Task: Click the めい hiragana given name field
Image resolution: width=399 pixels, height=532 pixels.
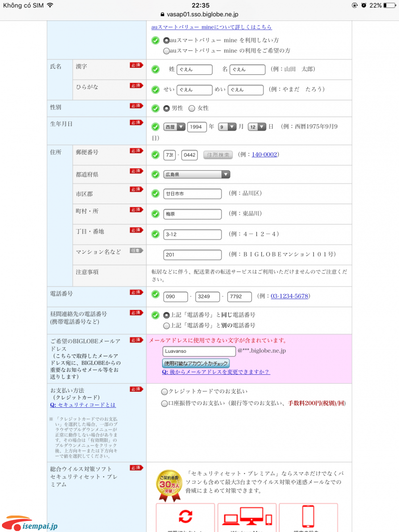Action: [x=246, y=89]
